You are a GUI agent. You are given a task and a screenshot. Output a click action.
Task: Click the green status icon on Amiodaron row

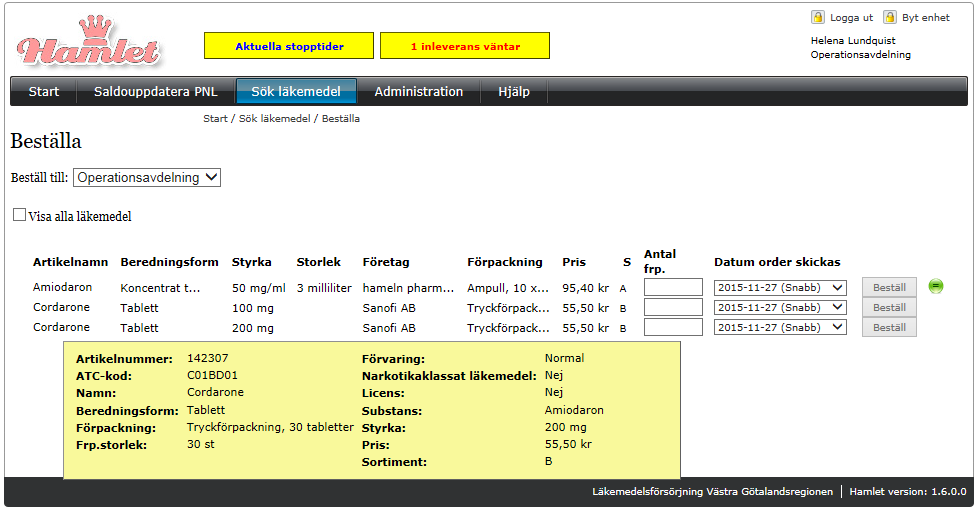point(935,286)
